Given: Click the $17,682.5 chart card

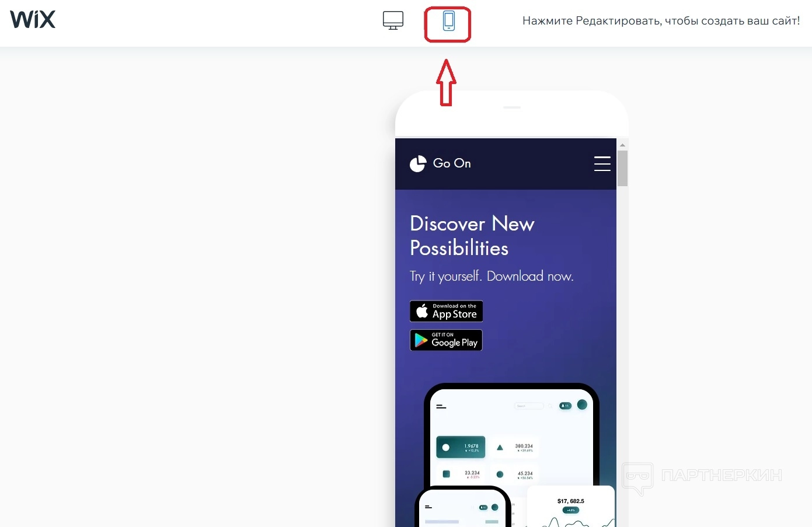Looking at the screenshot, I should point(570,507).
